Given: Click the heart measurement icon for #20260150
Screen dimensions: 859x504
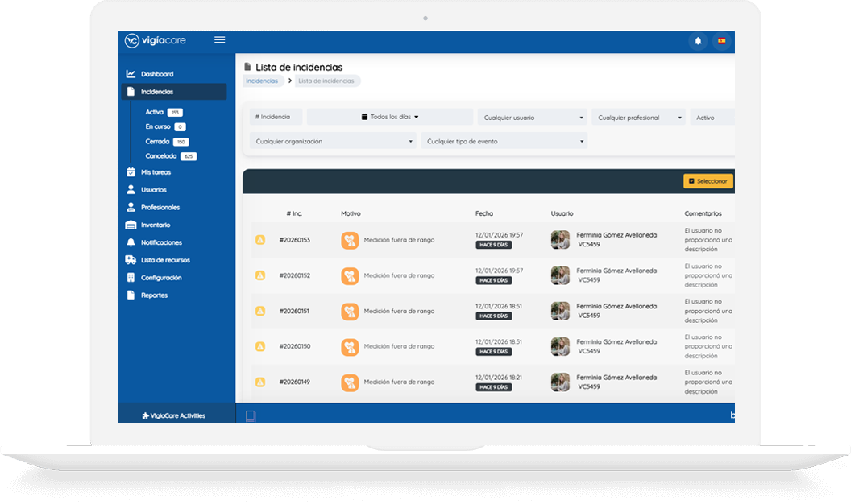Looking at the screenshot, I should (x=350, y=346).
